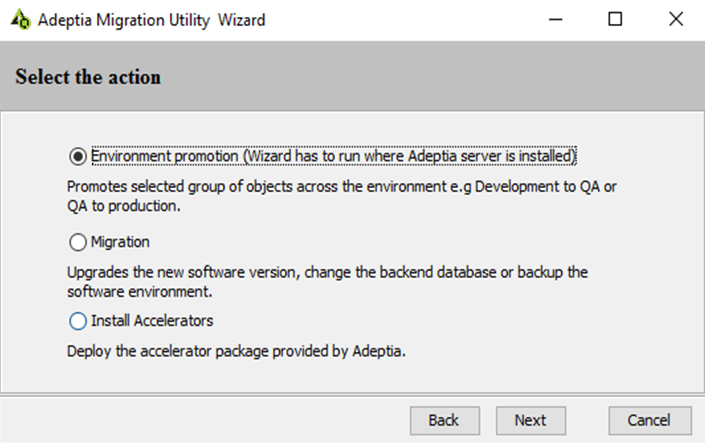Go back with the Back button
The height and width of the screenshot is (443, 705).
point(444,420)
